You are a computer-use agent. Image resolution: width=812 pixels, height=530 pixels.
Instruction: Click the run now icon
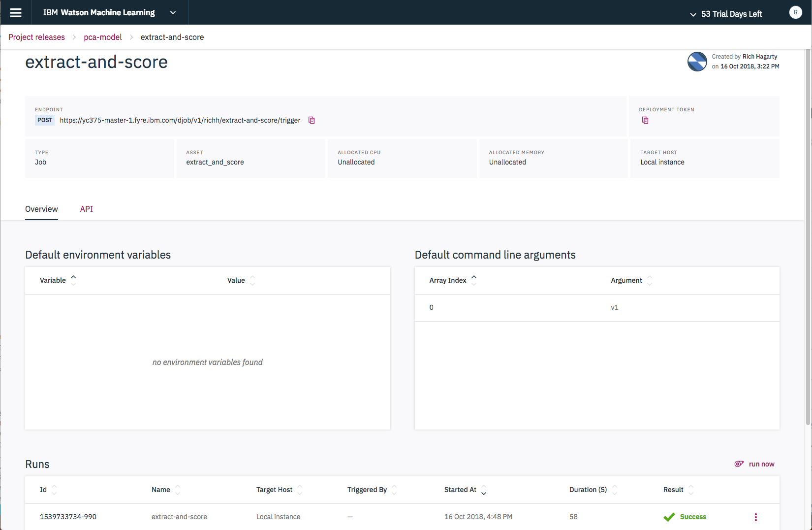(739, 464)
